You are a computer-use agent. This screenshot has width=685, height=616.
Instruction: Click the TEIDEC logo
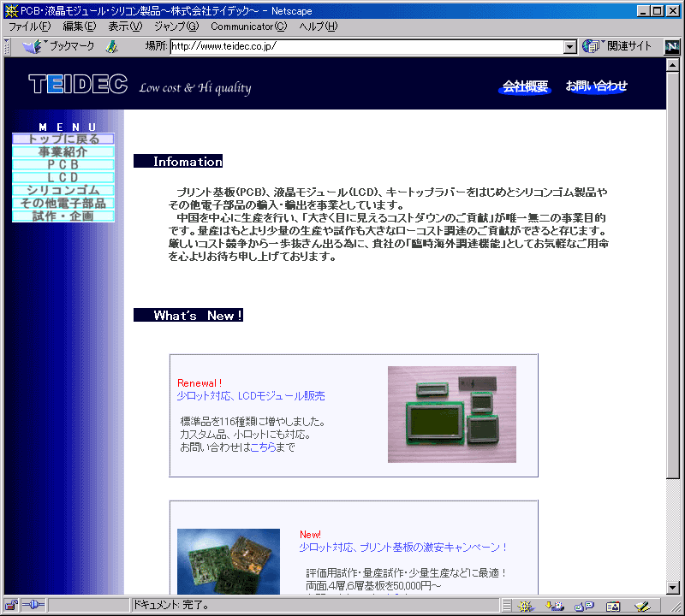pyautogui.click(x=78, y=84)
